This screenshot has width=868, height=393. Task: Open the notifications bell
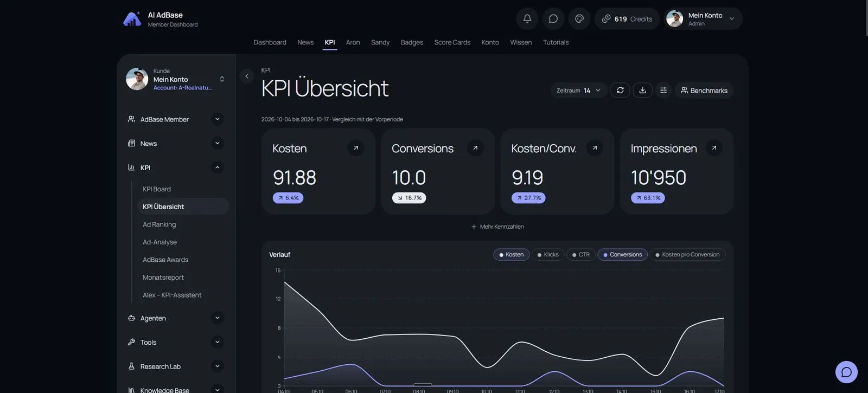[527, 19]
